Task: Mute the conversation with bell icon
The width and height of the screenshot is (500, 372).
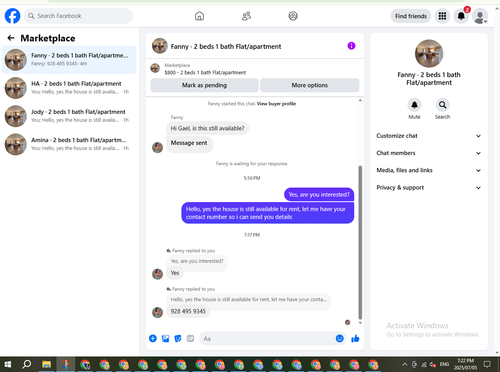Action: tap(414, 105)
